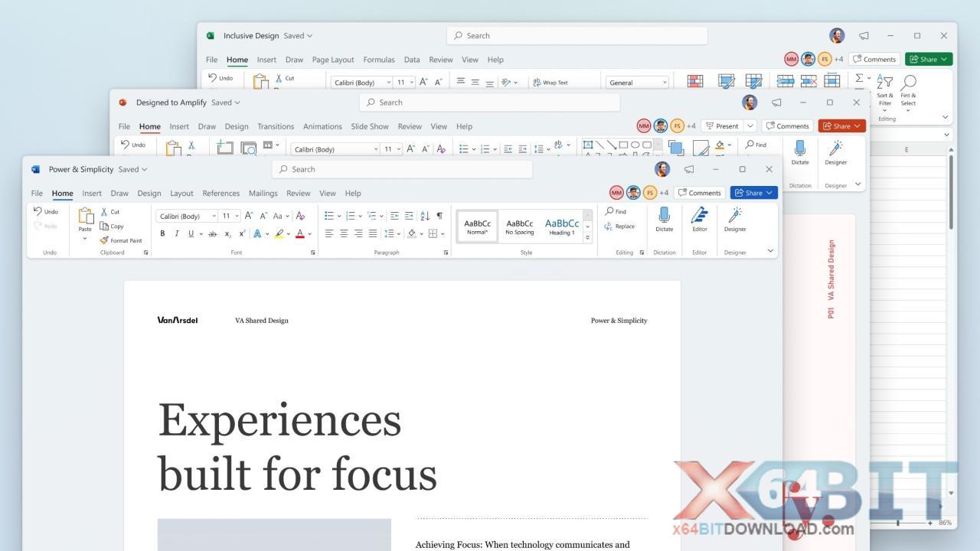Viewport: 980px width, 551px height.
Task: Toggle Underline in Word ribbon
Action: [191, 233]
